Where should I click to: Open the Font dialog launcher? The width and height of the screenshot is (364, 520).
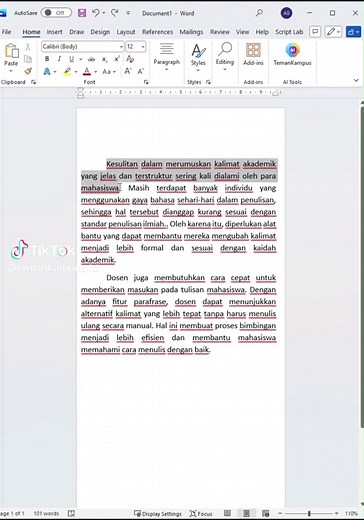click(x=146, y=82)
